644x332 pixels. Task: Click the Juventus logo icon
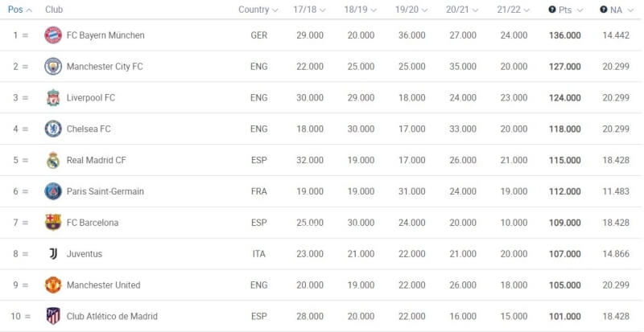[x=53, y=254]
